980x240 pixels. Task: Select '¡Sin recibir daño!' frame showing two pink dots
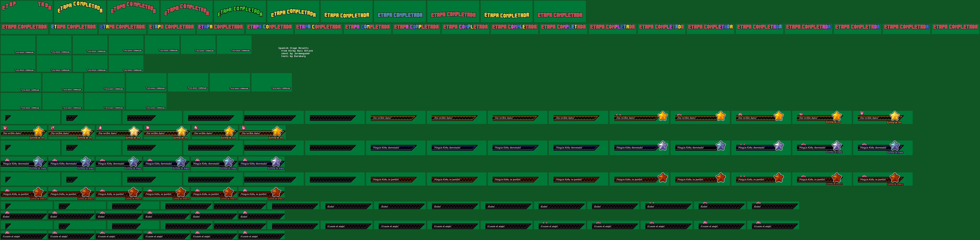tap(639, 117)
